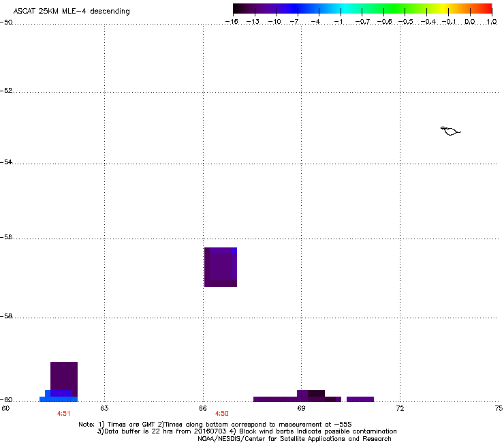The height and width of the screenshot is (443, 504).
Task: Click the "69" longitude axis label
Action: [x=301, y=408]
